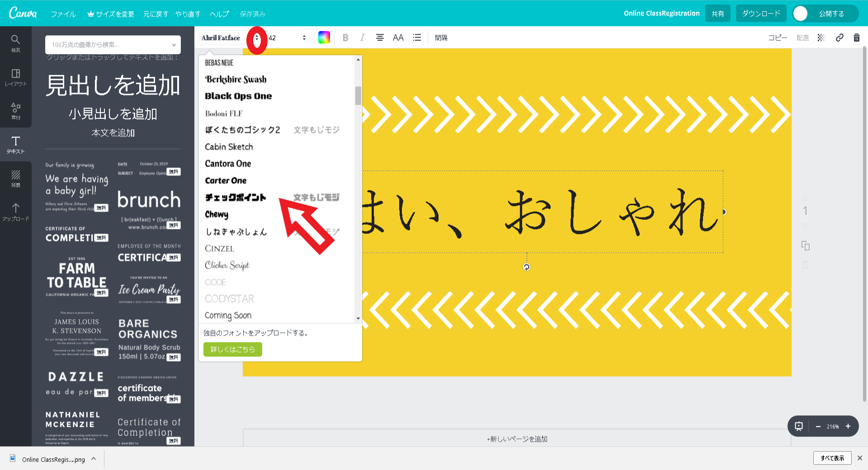The width and height of the screenshot is (868, 470).
Task: Open the elements (素材) sidebar panel
Action: 15,111
